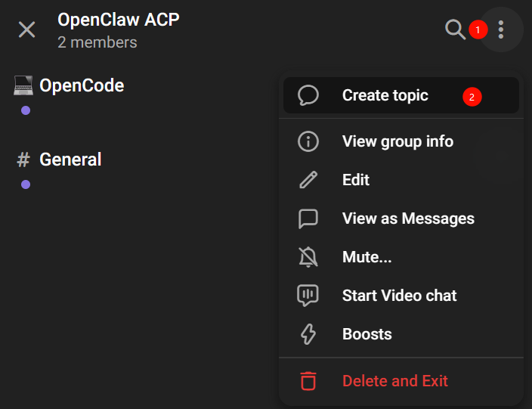Open the General topic

pyautogui.click(x=70, y=160)
